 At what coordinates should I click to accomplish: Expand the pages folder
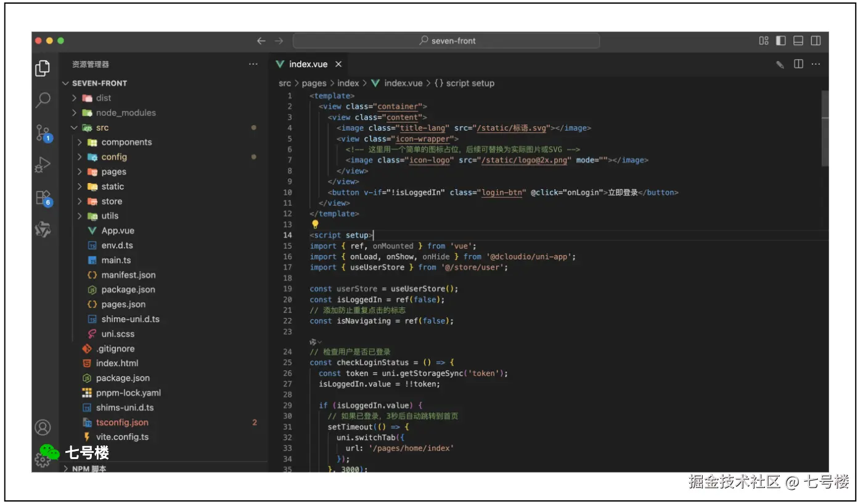(x=114, y=172)
